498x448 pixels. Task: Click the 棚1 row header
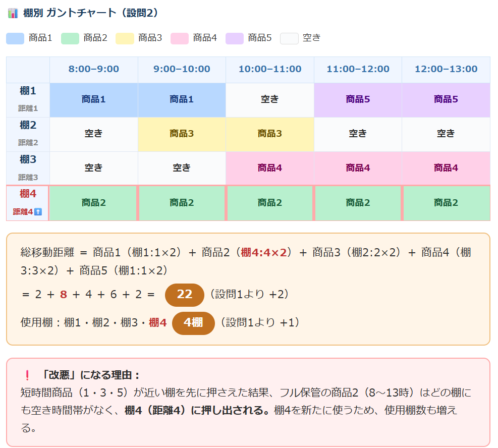(28, 99)
